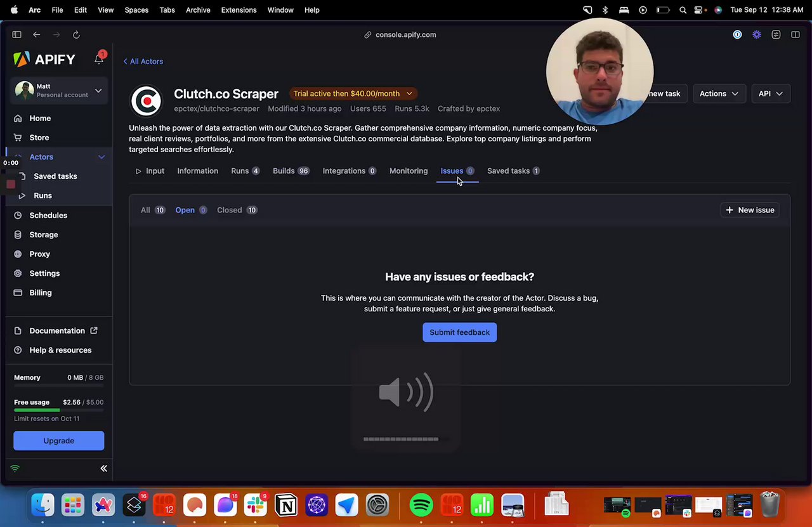Screen dimensions: 812x527
Task: Click the epctex/clutchco-scraper text
Action: [x=216, y=109]
